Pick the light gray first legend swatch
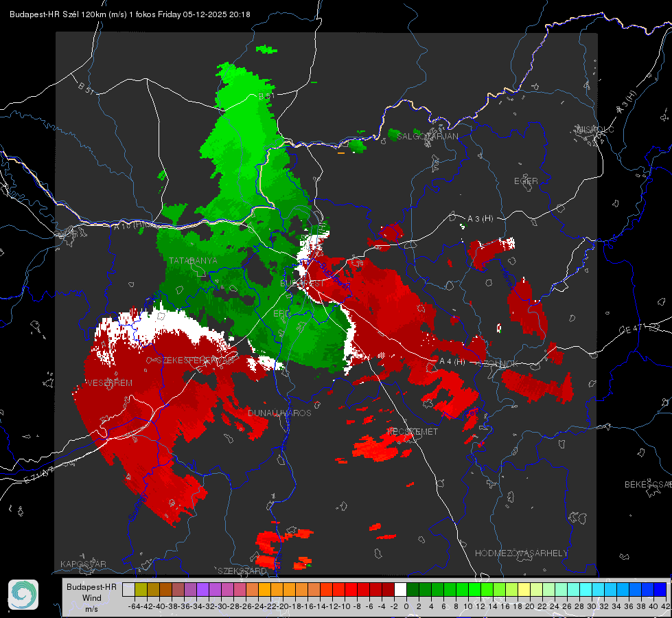672x618 pixels. point(128,589)
